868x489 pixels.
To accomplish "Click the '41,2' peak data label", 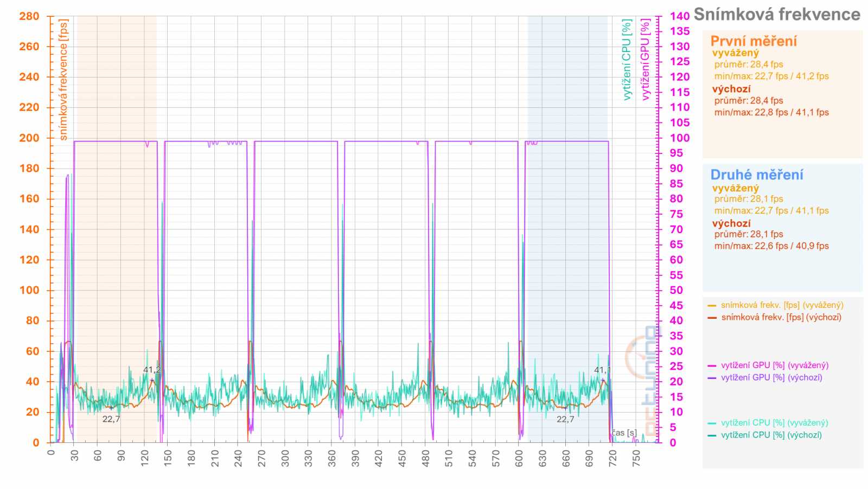I will click(152, 370).
